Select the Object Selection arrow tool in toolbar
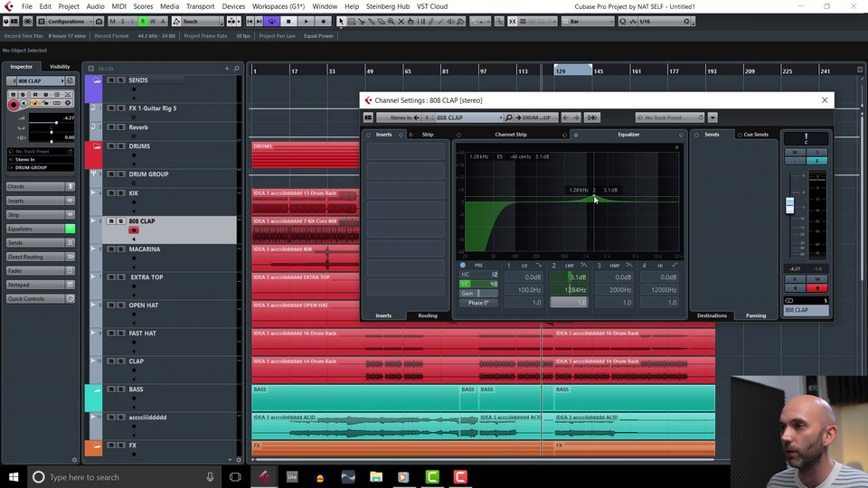Screen dimensions: 868x488 pyautogui.click(x=341, y=22)
